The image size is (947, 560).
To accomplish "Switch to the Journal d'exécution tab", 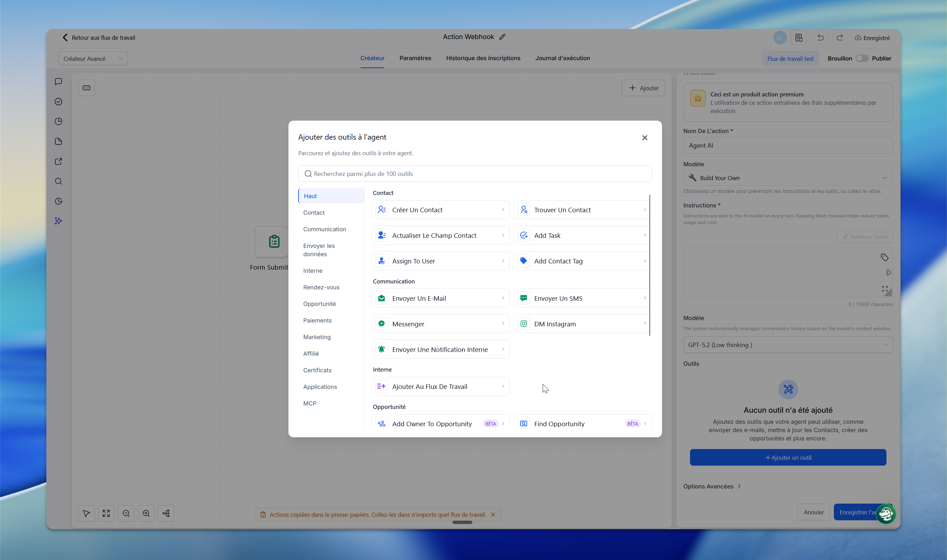I will coord(563,58).
